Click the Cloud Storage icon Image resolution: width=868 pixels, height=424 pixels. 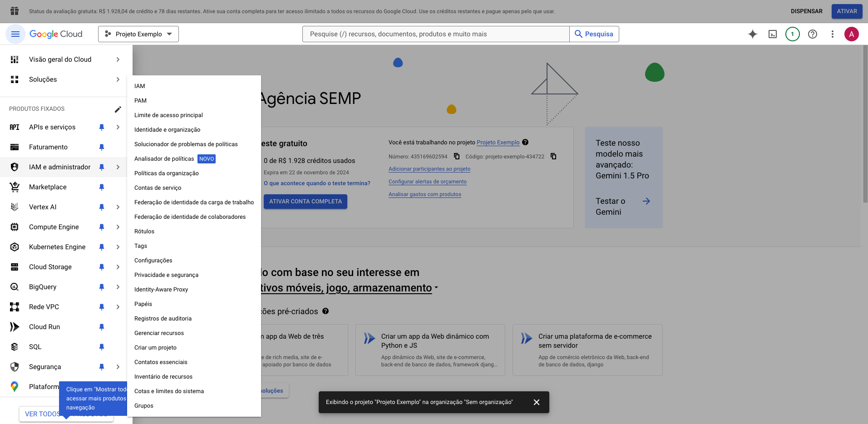pyautogui.click(x=15, y=267)
